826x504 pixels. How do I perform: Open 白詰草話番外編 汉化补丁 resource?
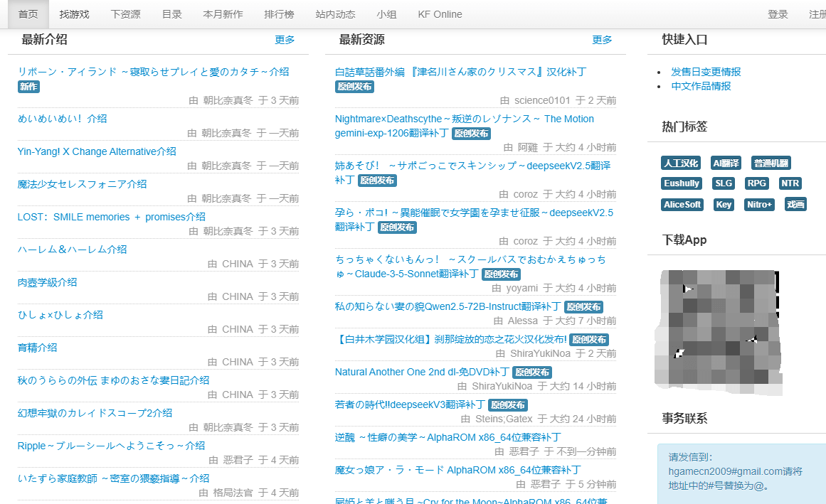tap(461, 72)
